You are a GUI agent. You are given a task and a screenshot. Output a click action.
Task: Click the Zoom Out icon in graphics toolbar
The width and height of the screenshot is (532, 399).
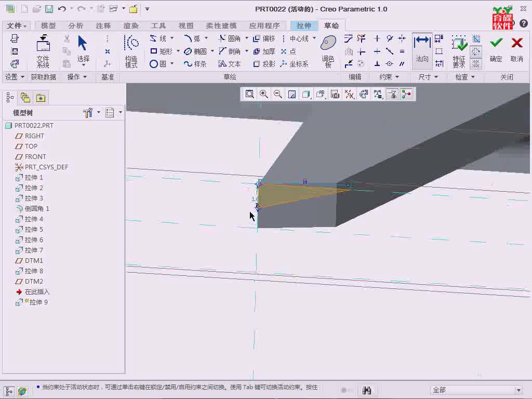(x=278, y=94)
